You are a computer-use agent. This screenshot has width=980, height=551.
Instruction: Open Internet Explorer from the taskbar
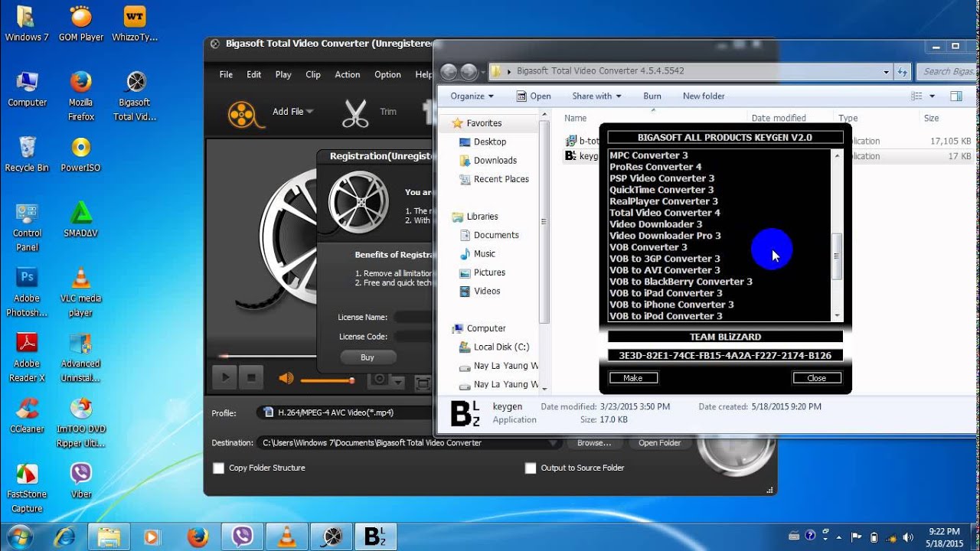pos(64,536)
